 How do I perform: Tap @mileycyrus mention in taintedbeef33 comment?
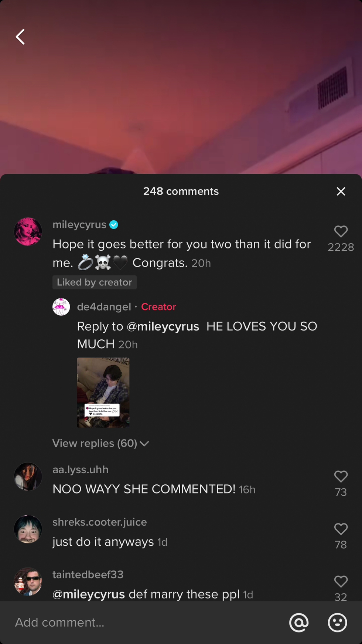pos(89,594)
